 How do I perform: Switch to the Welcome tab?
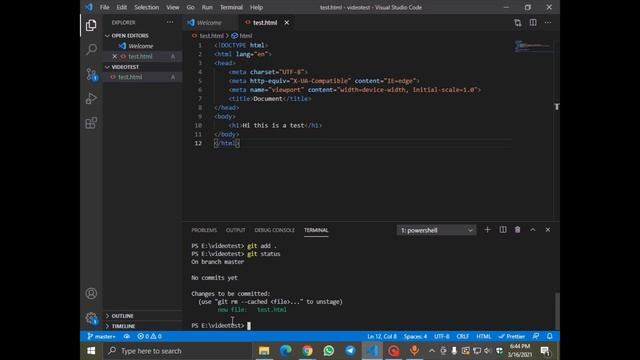[209, 22]
